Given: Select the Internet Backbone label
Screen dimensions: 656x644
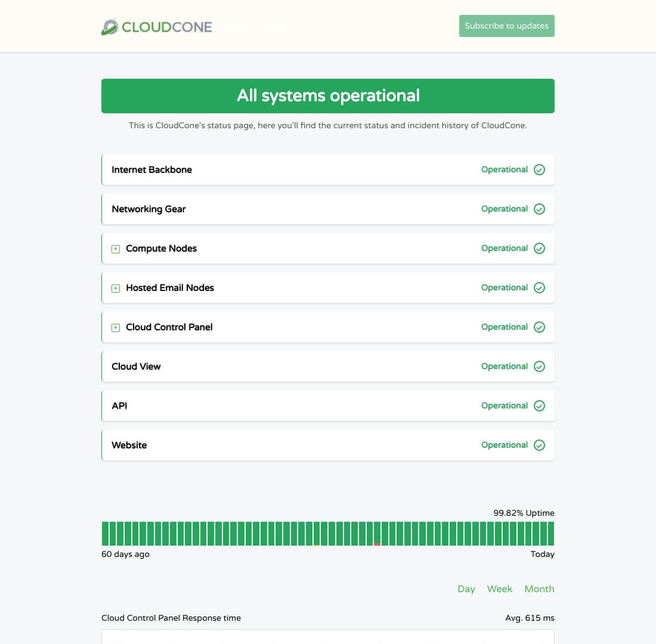Looking at the screenshot, I should (x=151, y=169).
